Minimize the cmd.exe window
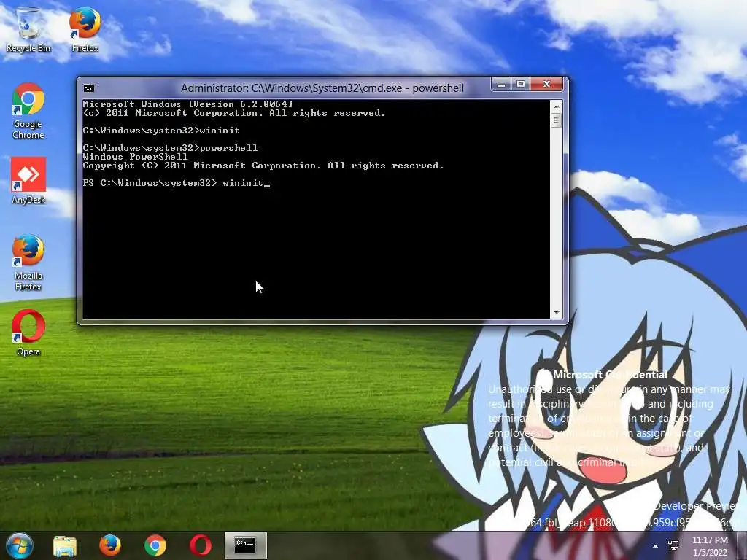The height and width of the screenshot is (560, 747). click(x=501, y=85)
